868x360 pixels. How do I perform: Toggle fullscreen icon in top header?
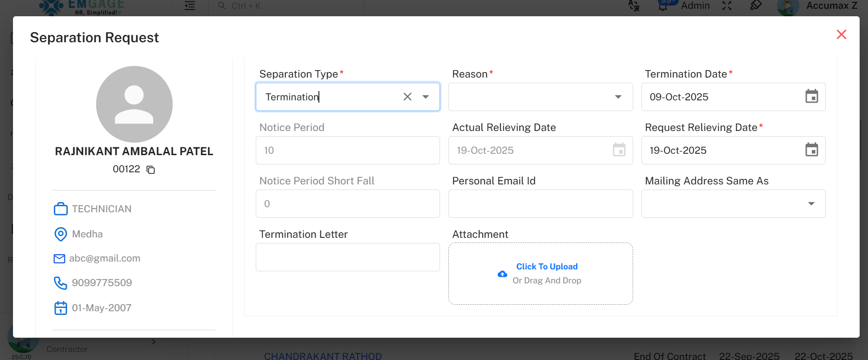click(727, 6)
